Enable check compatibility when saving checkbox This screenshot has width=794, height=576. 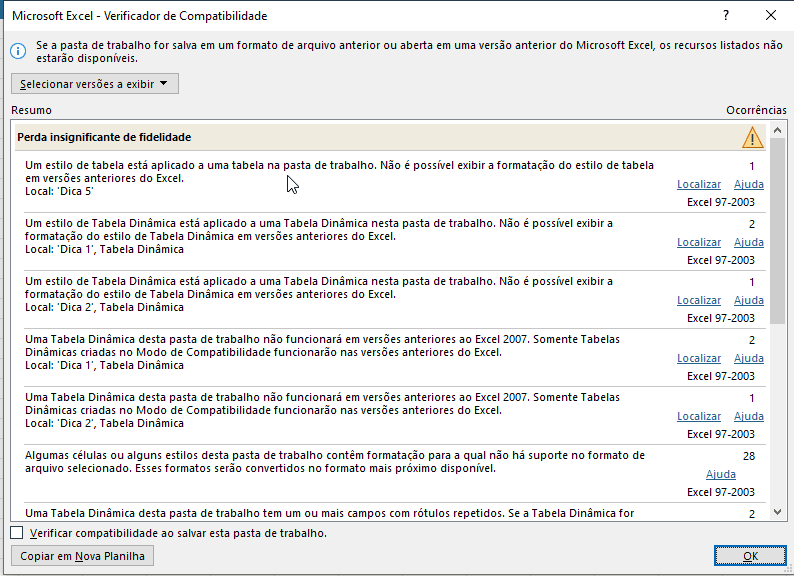[x=17, y=532]
